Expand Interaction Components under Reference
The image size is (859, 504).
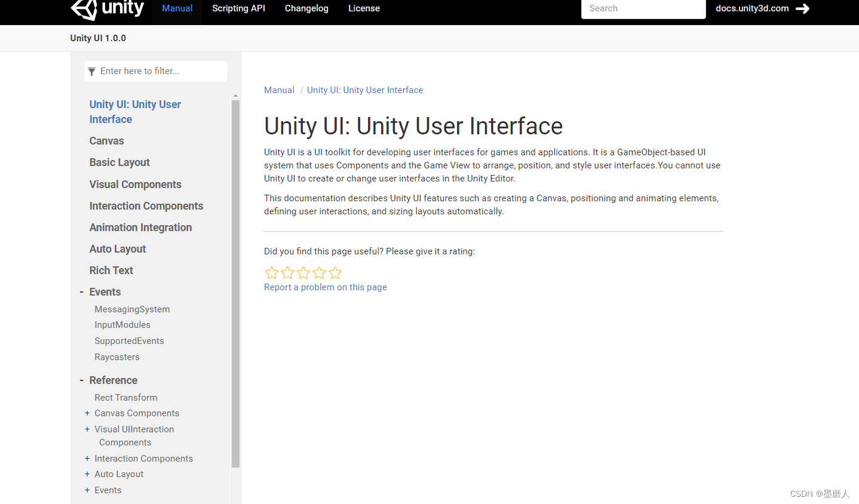pos(87,459)
